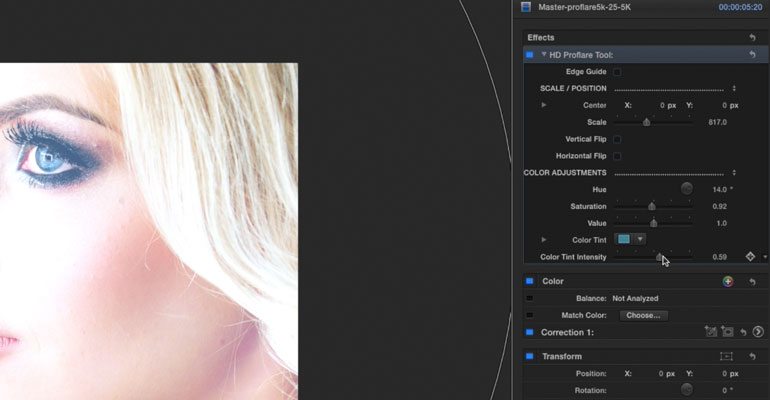Enable the Match Color checkbox
The width and height of the screenshot is (770, 400).
(529, 315)
